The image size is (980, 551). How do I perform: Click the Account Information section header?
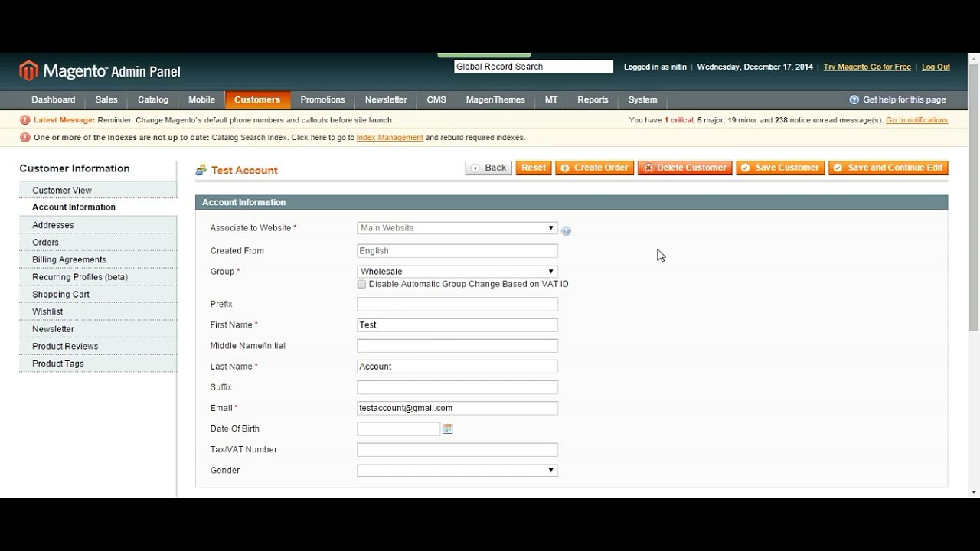tap(571, 203)
